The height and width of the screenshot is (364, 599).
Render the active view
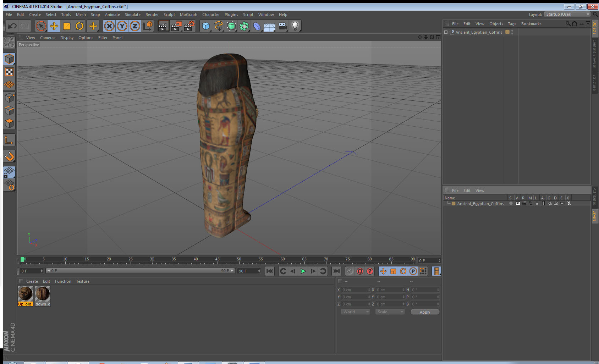(x=163, y=26)
